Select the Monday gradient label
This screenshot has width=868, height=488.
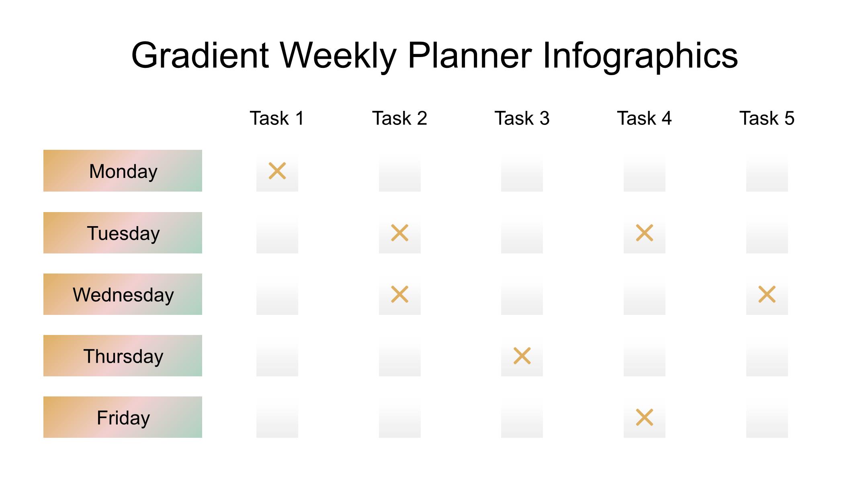[x=123, y=171]
